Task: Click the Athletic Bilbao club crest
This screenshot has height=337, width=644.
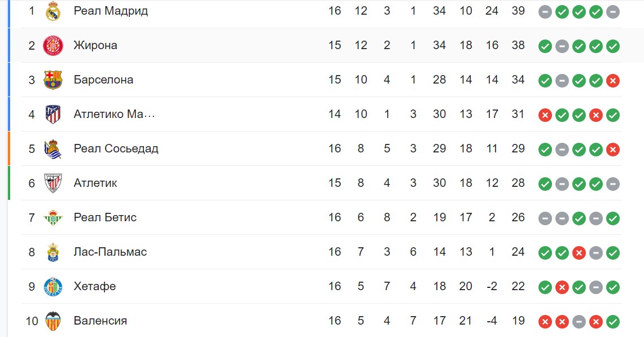Action: (53, 183)
